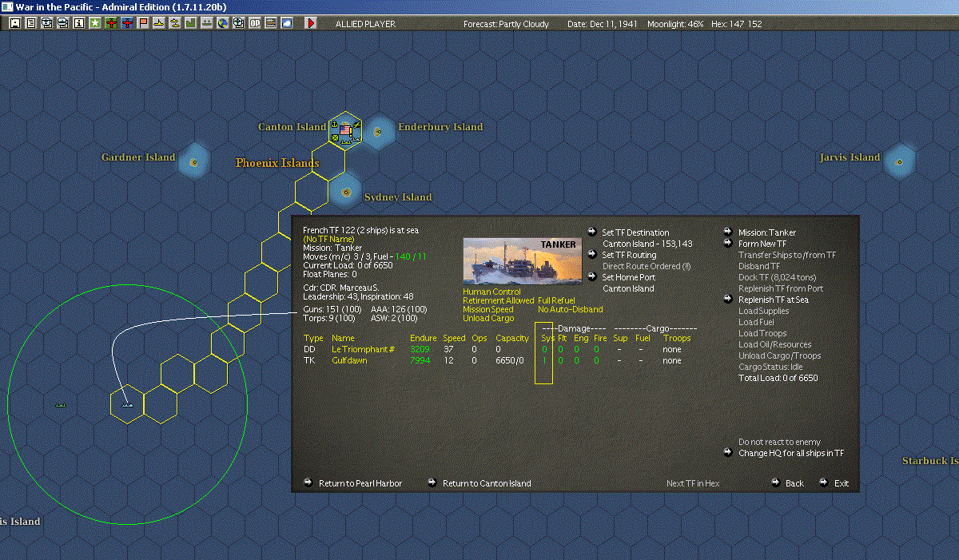Click Return to Pearl Harbor

[360, 483]
